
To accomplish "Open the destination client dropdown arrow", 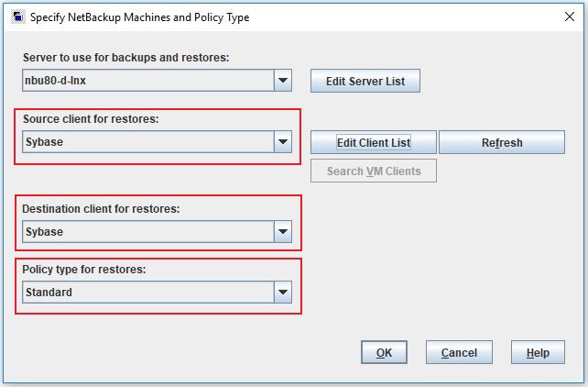I will pos(283,232).
